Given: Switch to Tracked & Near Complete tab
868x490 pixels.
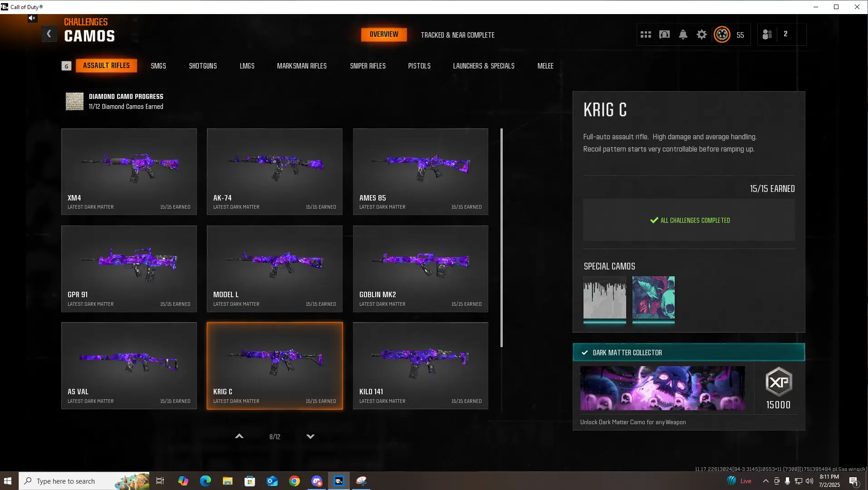Looking at the screenshot, I should 457,35.
